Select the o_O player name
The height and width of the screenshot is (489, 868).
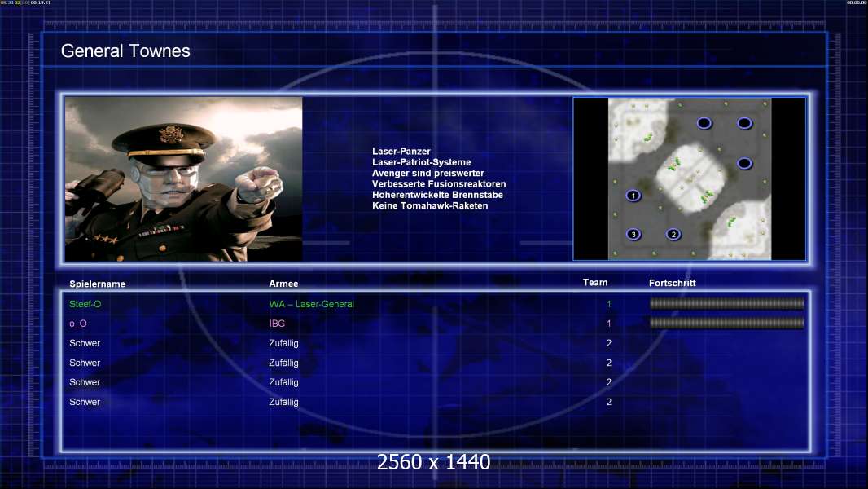click(x=78, y=324)
